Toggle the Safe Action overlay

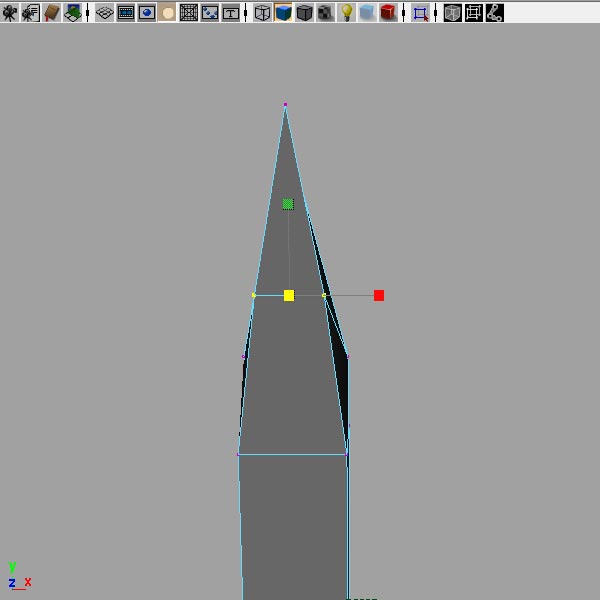210,13
